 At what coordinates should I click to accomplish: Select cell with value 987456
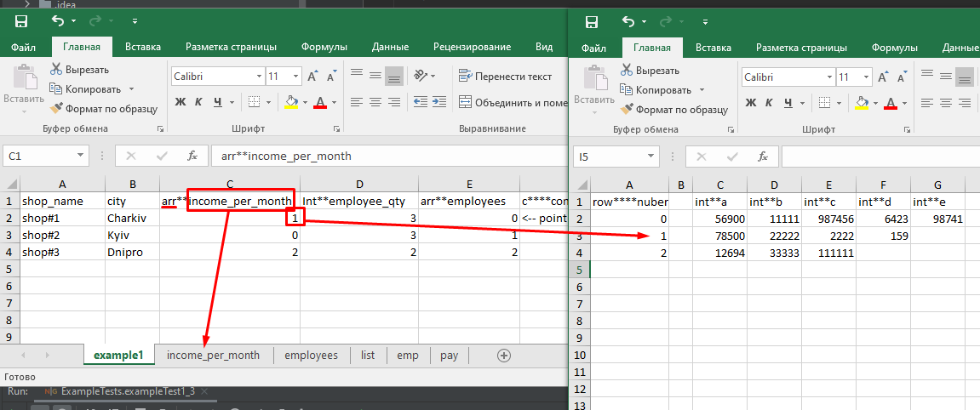coord(828,219)
